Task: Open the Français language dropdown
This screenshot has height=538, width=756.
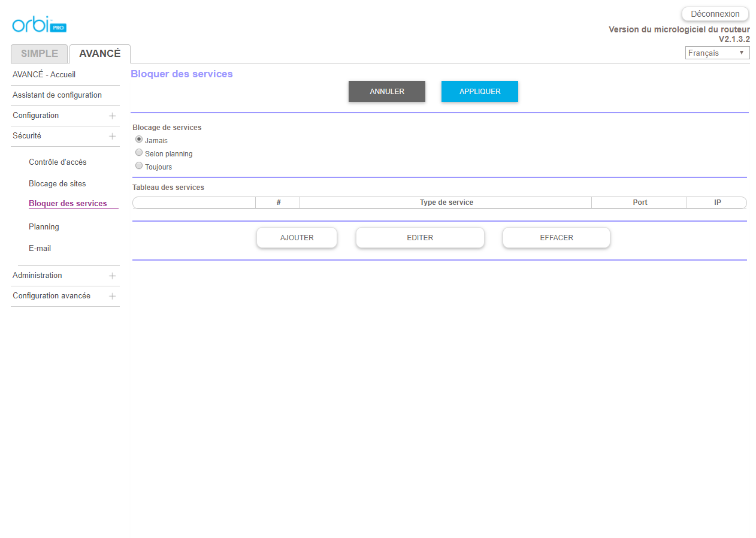Action: [717, 53]
